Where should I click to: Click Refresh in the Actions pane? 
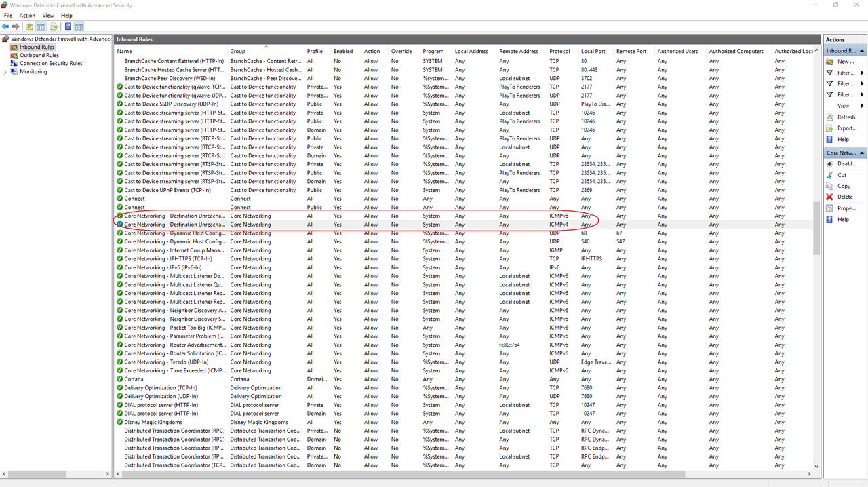pos(846,117)
